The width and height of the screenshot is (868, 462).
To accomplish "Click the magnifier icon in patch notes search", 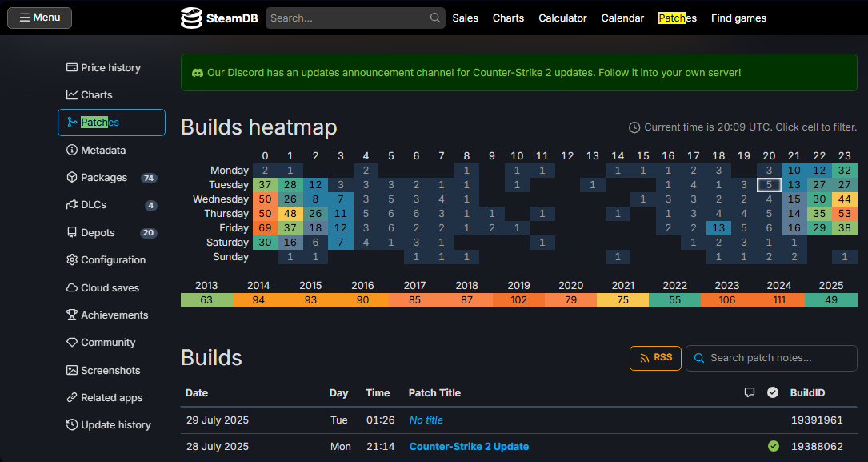I will (699, 358).
